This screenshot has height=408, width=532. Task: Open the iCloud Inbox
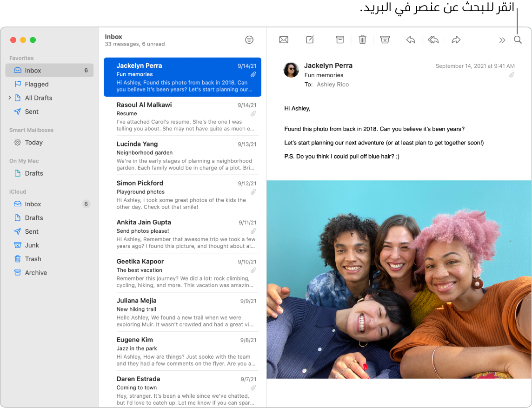coord(50,204)
